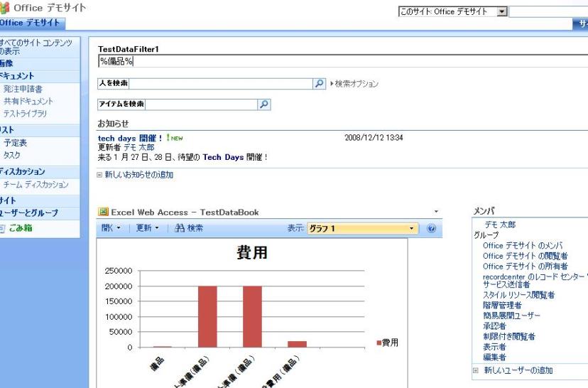Open group 階層管理者
The image size is (588, 388).
click(502, 305)
